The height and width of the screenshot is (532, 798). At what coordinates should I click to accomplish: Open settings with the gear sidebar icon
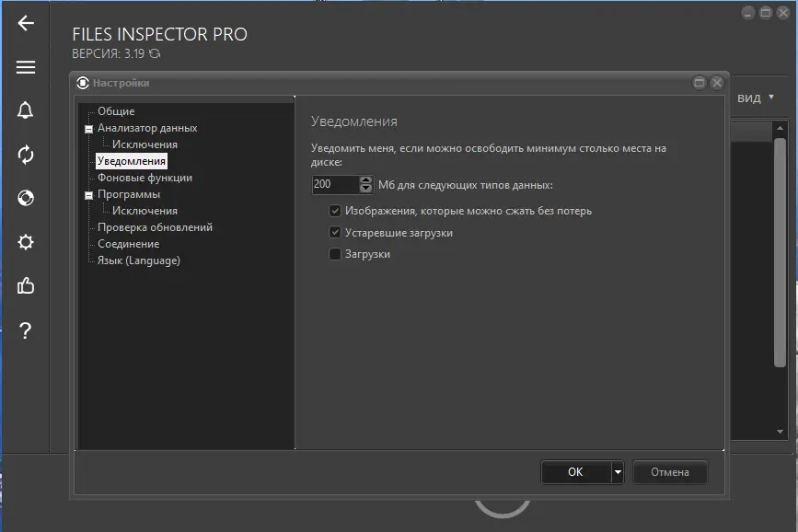coord(26,242)
